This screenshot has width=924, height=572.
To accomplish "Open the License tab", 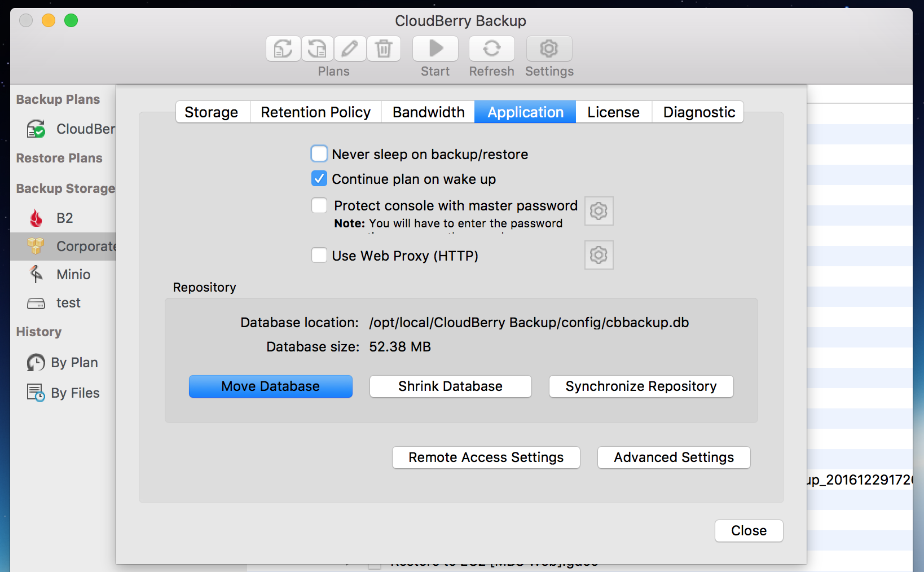I will 614,112.
